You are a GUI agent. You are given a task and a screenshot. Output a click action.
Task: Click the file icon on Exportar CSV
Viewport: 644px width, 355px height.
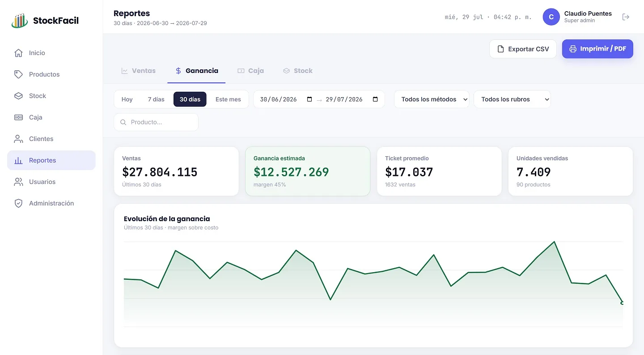coord(500,49)
